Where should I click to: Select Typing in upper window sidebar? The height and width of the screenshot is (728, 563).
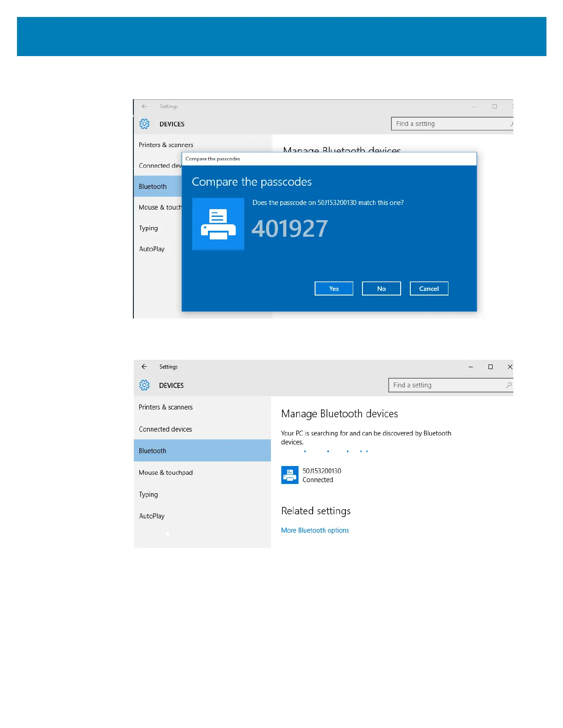pyautogui.click(x=148, y=228)
